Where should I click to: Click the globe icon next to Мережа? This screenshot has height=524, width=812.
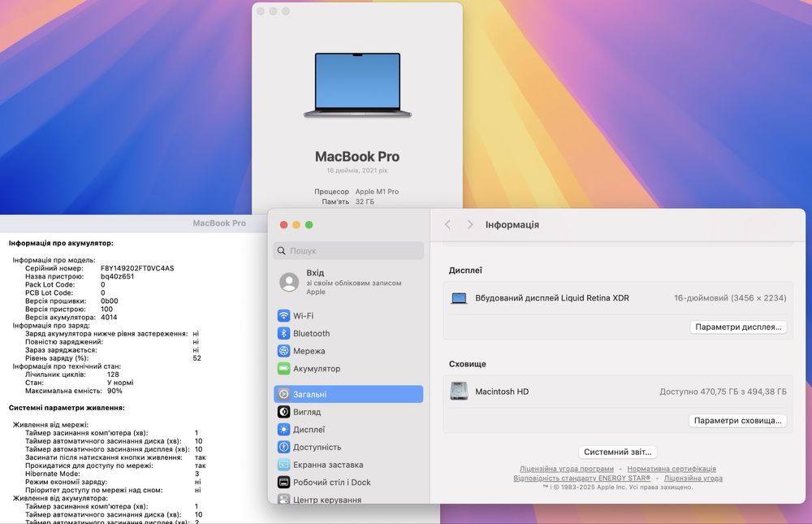(283, 351)
